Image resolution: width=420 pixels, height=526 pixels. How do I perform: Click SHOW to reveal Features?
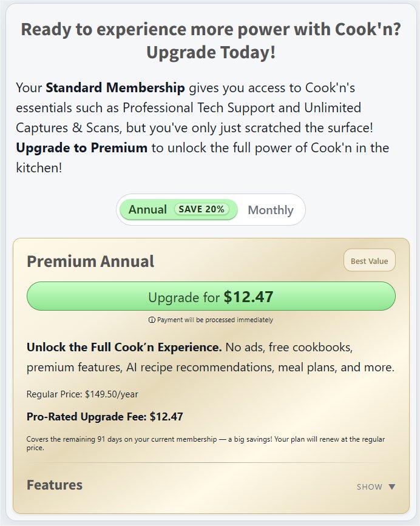370,487
